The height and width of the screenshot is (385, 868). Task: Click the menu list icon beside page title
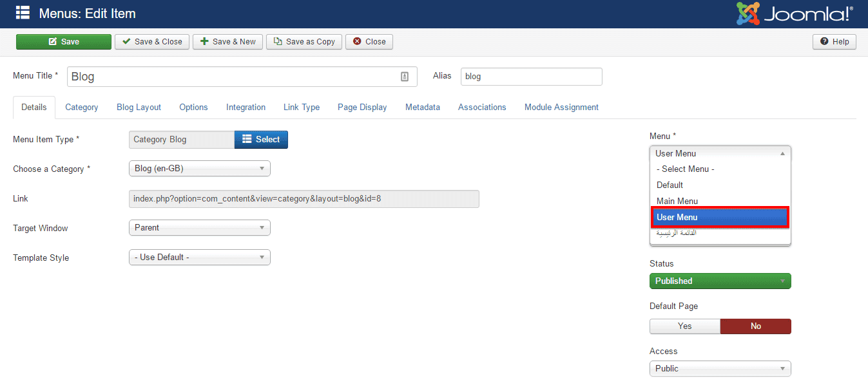(23, 13)
